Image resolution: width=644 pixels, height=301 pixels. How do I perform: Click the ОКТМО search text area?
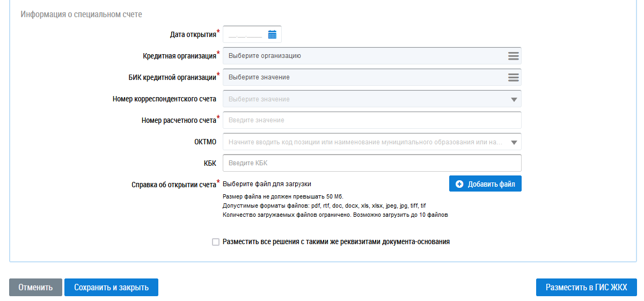tap(365, 142)
